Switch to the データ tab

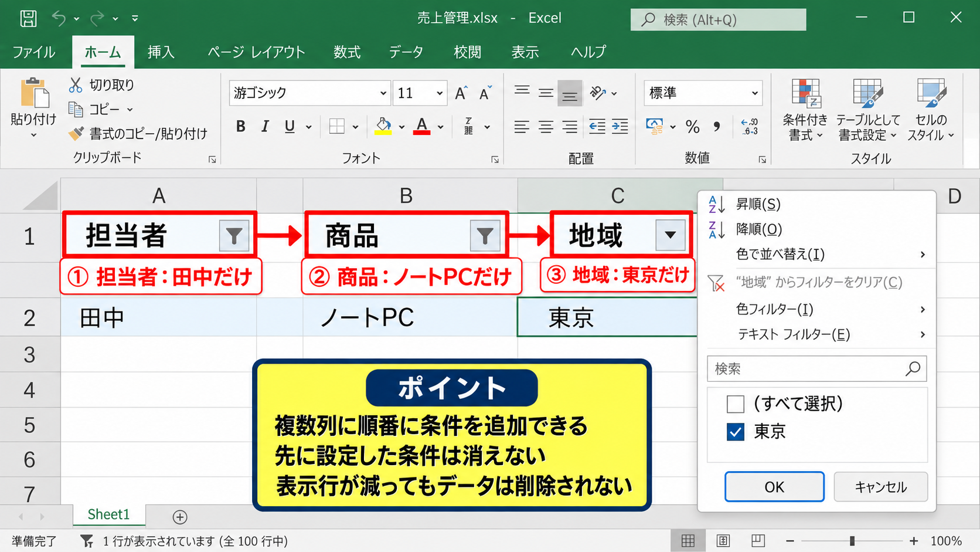(x=406, y=52)
